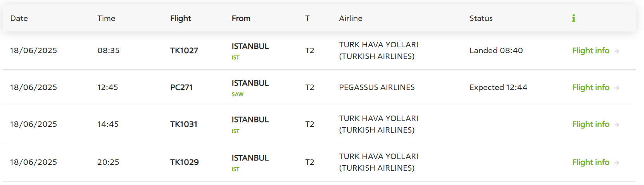The height and width of the screenshot is (185, 644).
Task: Open Flight info for TK1027
Action: click(590, 51)
